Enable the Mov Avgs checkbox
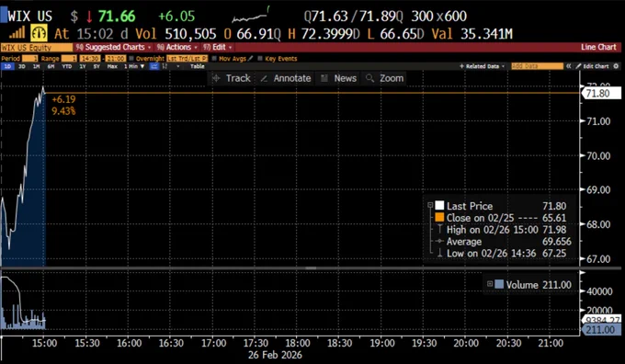625x364 pixels. click(x=214, y=59)
